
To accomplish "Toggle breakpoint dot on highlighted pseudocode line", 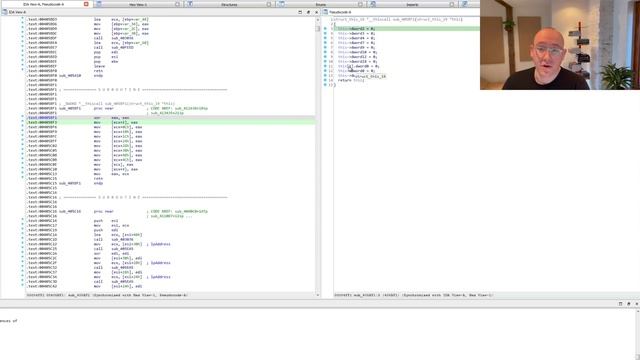I will coord(325,29).
